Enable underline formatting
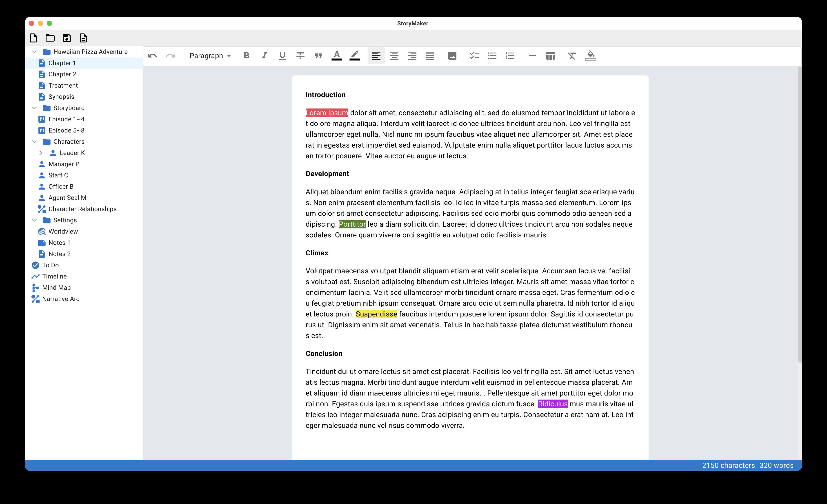Viewport: 827px width, 504px height. (282, 56)
